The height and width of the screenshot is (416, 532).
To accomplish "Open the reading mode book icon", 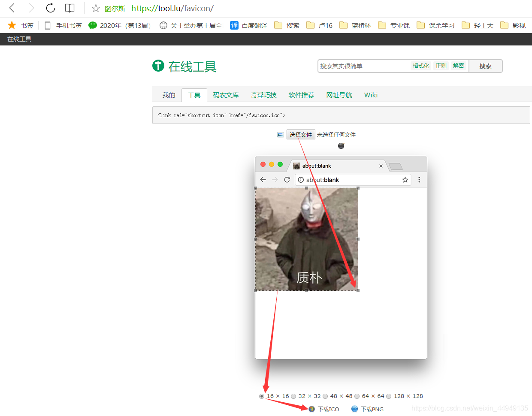I will 70,8.
